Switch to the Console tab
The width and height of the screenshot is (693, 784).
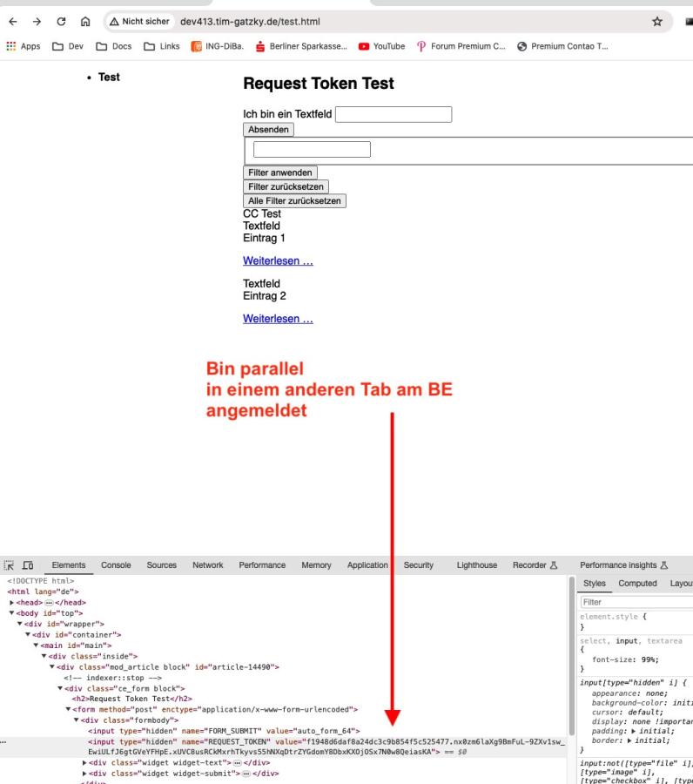[x=116, y=565]
